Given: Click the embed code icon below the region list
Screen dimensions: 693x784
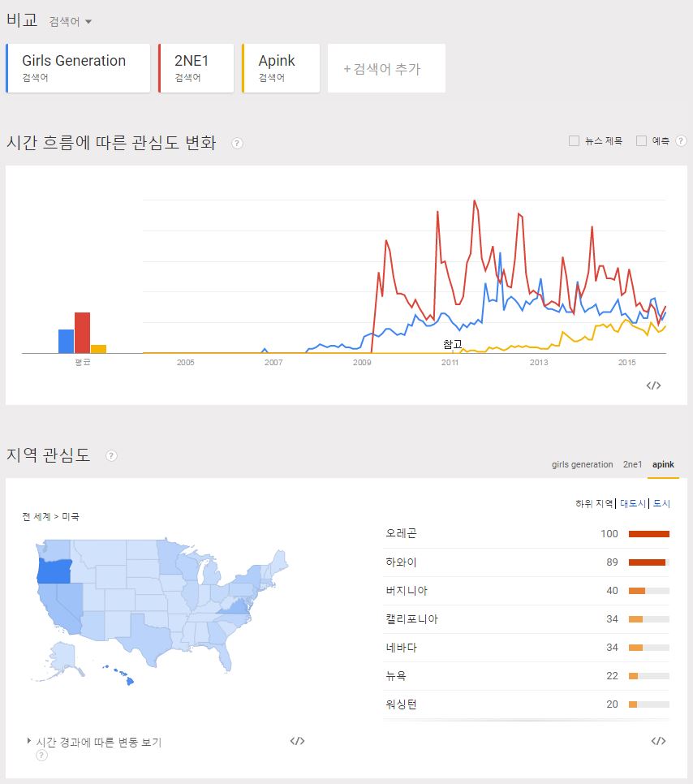Looking at the screenshot, I should coord(658,740).
